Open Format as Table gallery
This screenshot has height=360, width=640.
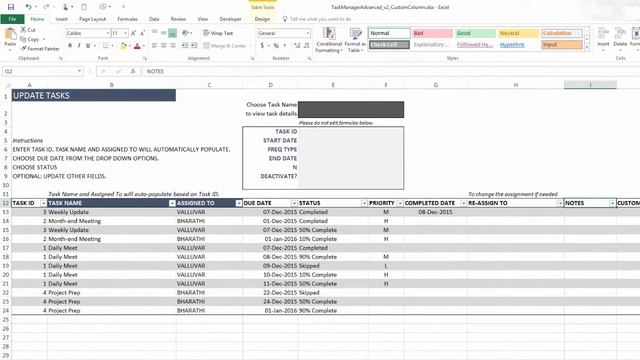pos(355,40)
